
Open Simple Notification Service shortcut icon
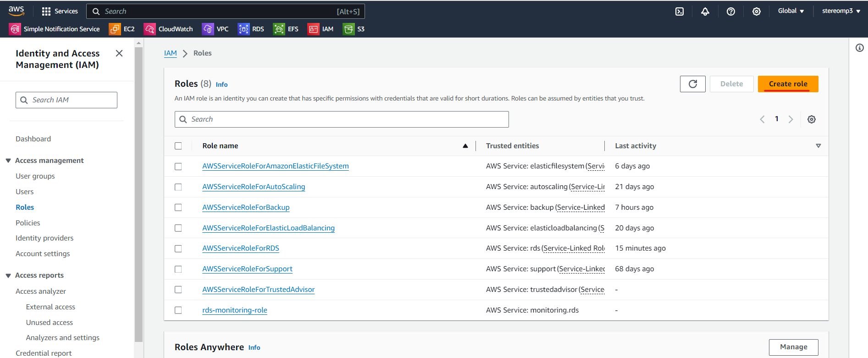pos(15,29)
